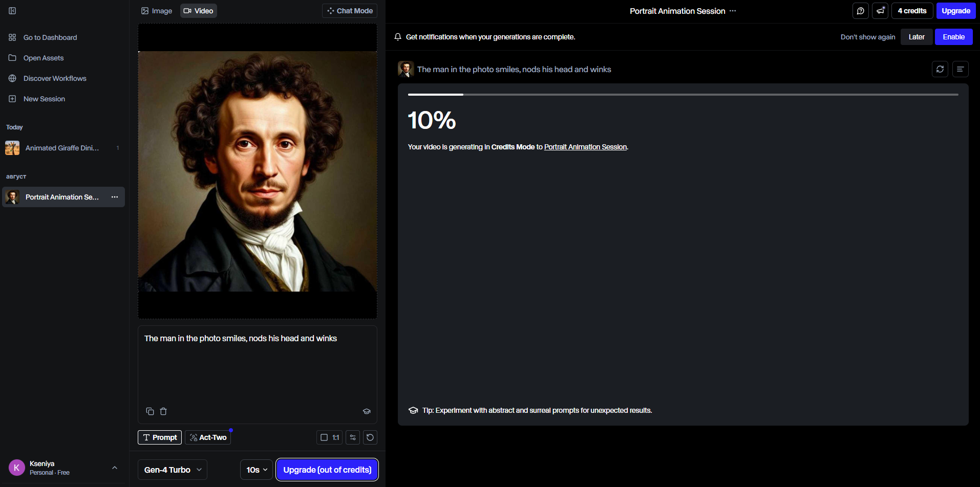Viewport: 980px width, 487px height.
Task: Click the announcements megaphone icon
Action: tap(880, 11)
